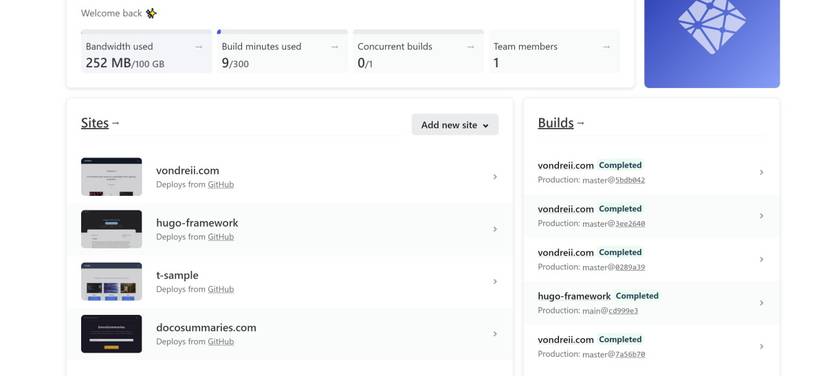This screenshot has height=376, width=825.
Task: Select the vondreii.com site name
Action: point(187,170)
